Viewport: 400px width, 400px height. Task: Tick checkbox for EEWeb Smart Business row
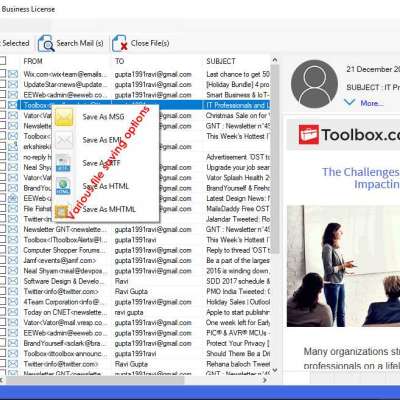click(x=3, y=95)
